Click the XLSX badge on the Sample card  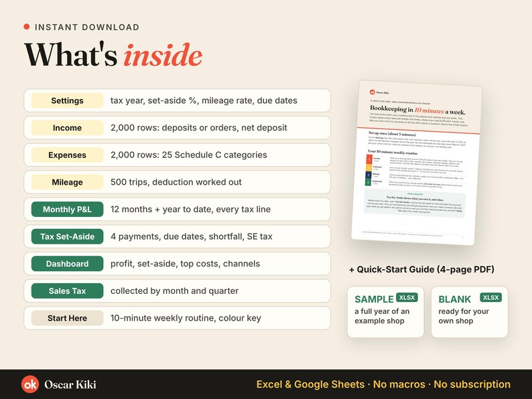pos(407,297)
